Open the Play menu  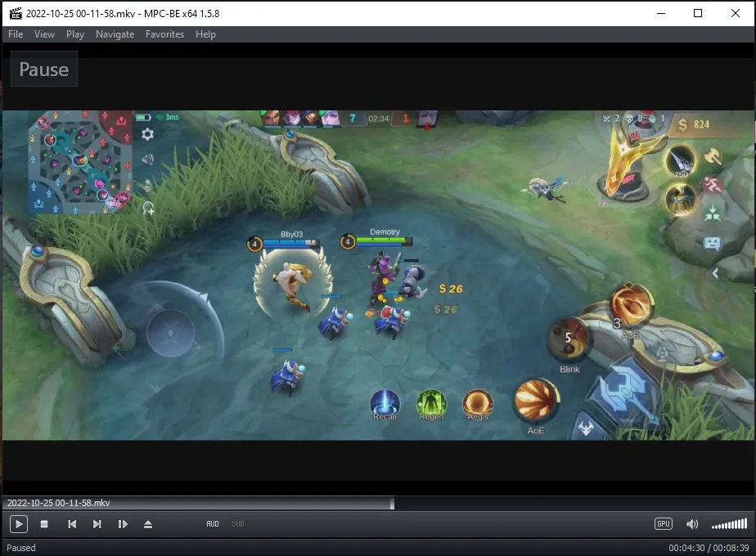click(x=75, y=34)
